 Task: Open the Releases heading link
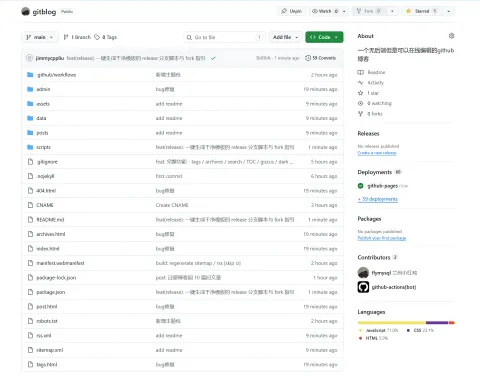coord(368,133)
